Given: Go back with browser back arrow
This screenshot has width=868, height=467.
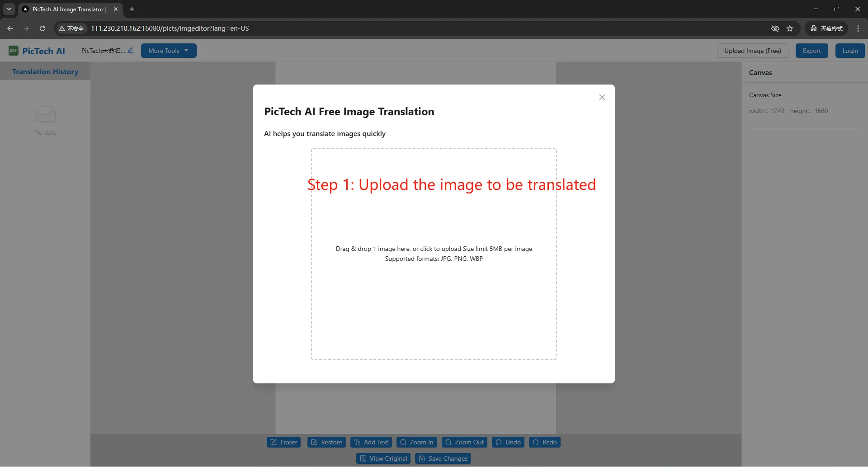Looking at the screenshot, I should 10,28.
